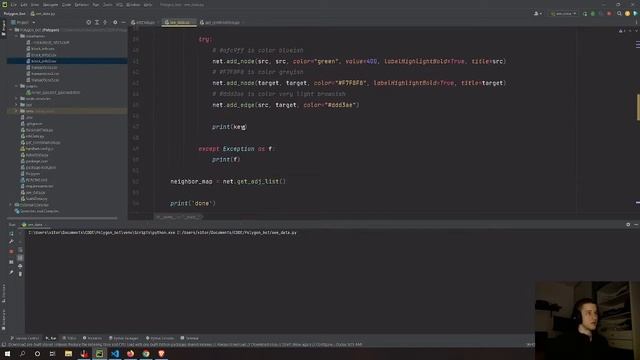Stop the running process via red toolbar icon
The image size is (640, 360).
click(x=609, y=13)
